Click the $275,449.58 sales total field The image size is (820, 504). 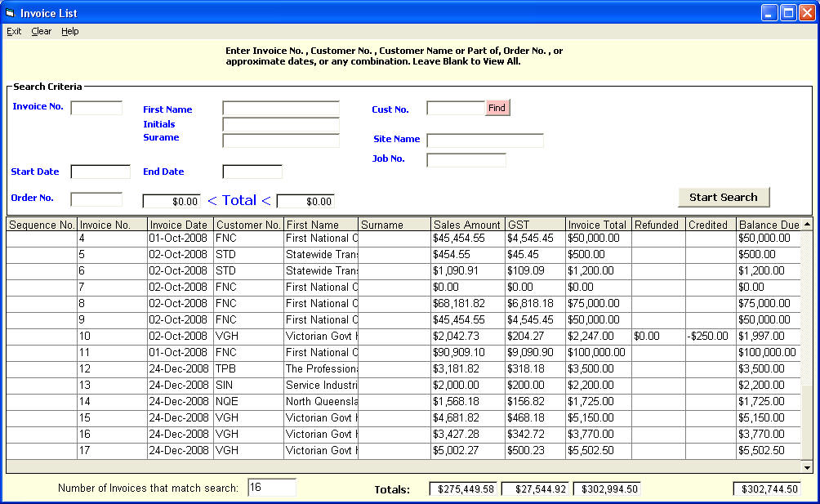point(465,488)
